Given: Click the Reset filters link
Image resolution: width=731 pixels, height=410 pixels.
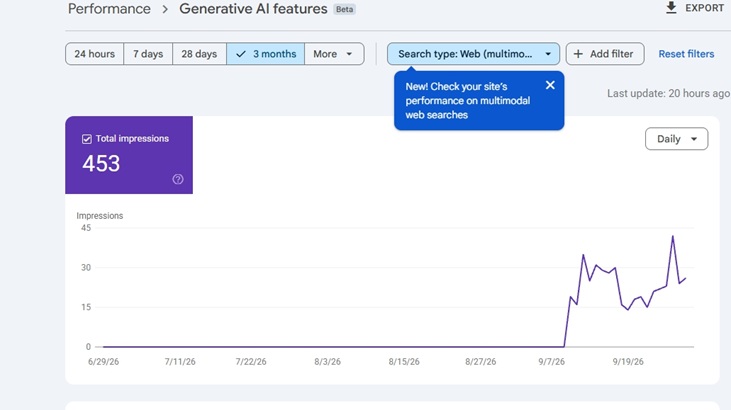Looking at the screenshot, I should [686, 54].
